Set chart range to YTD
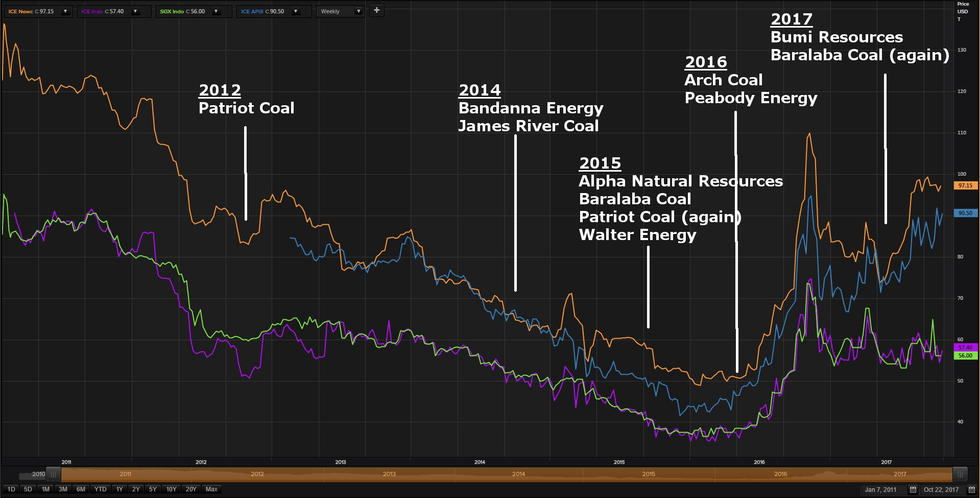980x498 pixels. [x=101, y=489]
